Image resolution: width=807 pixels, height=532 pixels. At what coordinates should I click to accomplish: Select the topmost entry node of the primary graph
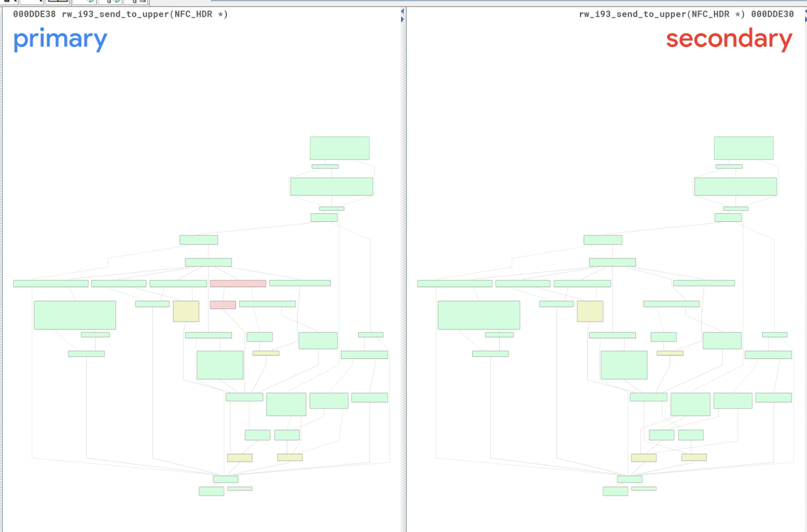point(339,148)
